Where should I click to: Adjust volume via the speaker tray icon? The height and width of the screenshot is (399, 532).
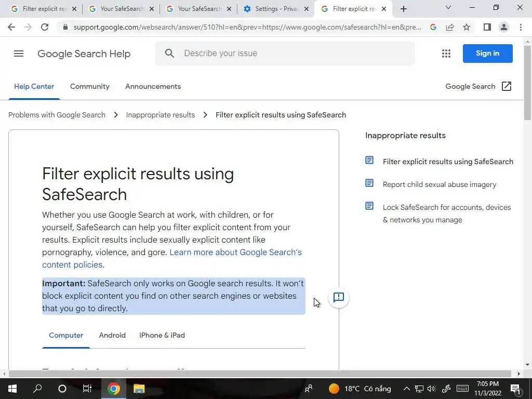(431, 389)
